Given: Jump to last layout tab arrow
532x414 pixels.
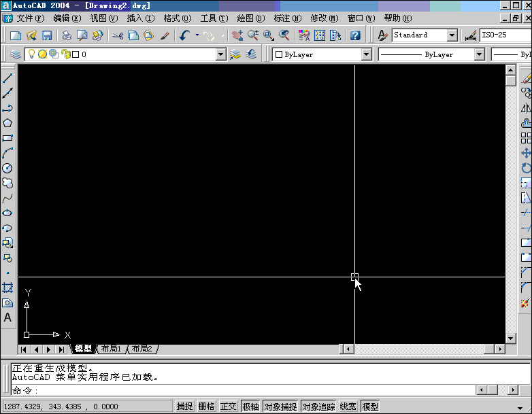Looking at the screenshot, I should pyautogui.click(x=61, y=349).
